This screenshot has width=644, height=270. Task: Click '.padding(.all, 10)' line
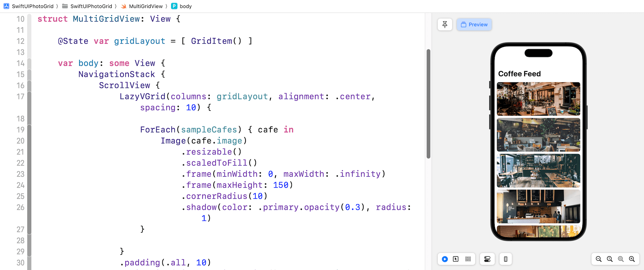click(x=165, y=263)
